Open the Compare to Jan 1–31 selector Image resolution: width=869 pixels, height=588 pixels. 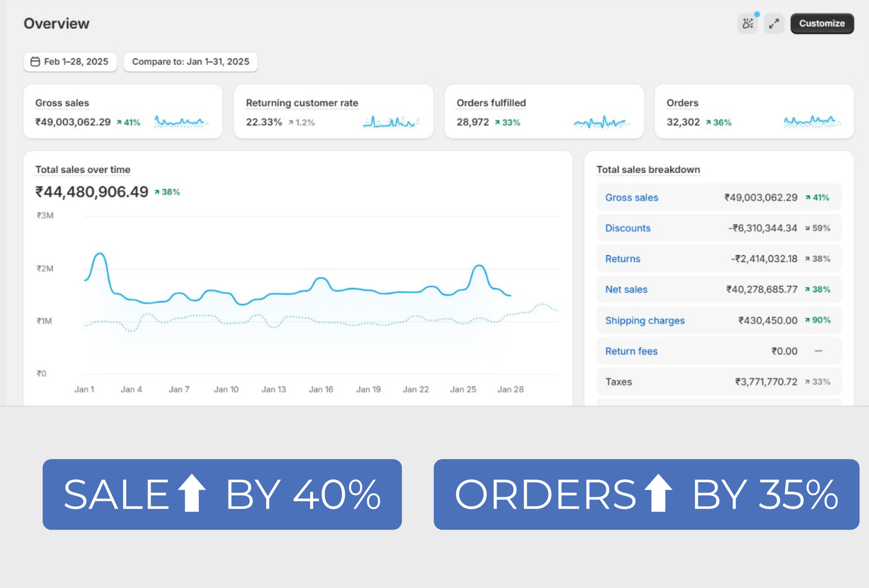coord(190,62)
